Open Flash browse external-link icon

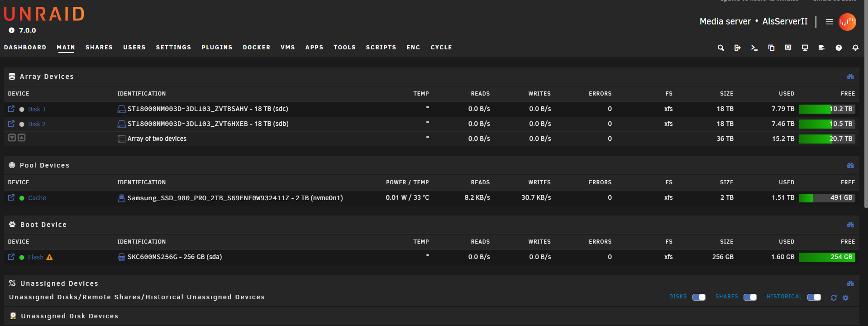point(11,257)
